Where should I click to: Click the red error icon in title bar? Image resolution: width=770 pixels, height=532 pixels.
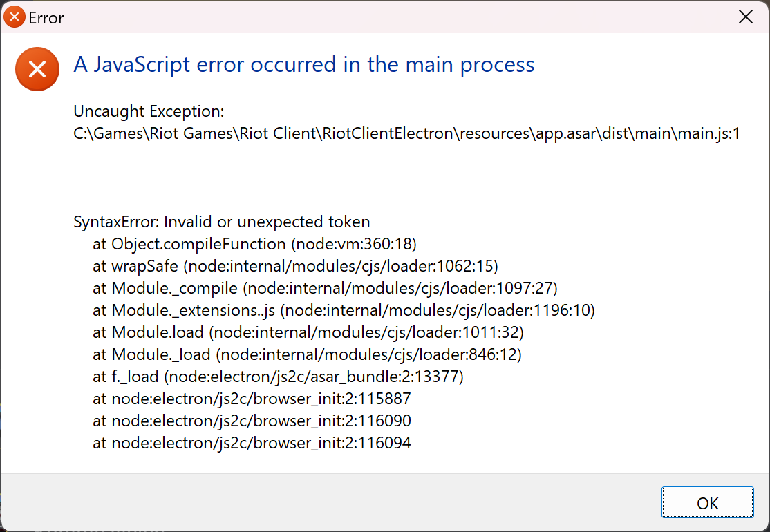coord(13,16)
